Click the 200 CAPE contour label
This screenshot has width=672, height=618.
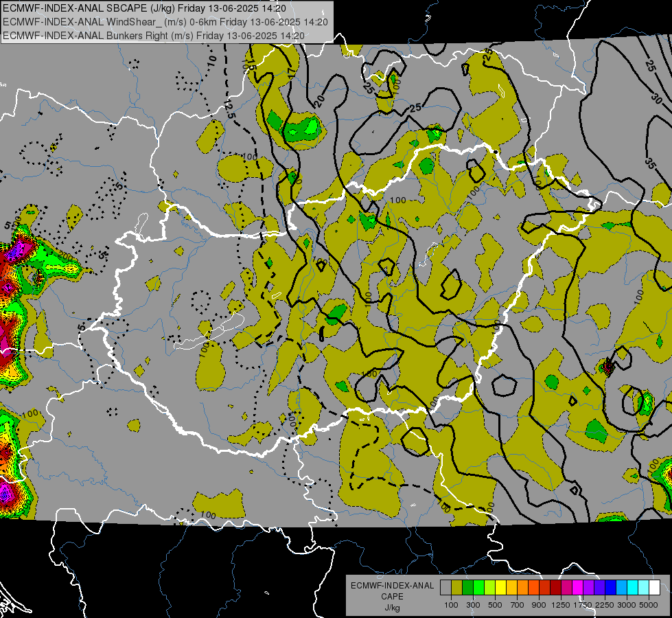coord(65,256)
